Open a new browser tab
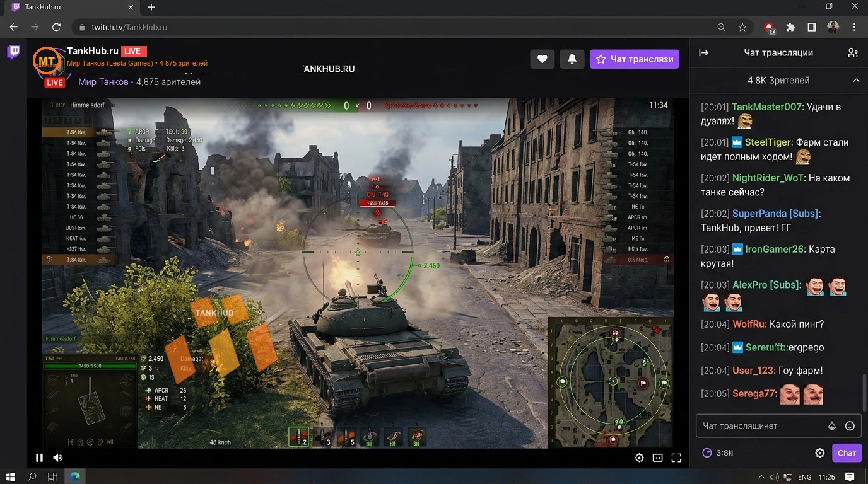 [151, 8]
